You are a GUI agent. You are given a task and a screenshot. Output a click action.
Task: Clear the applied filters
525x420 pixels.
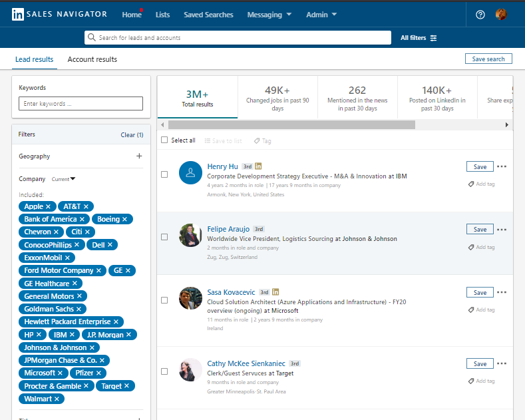click(x=132, y=134)
